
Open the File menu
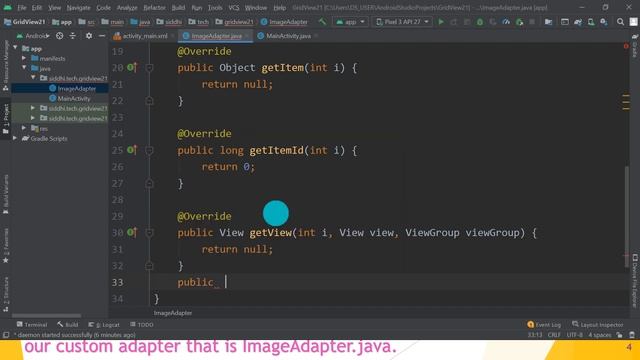(x=21, y=7)
